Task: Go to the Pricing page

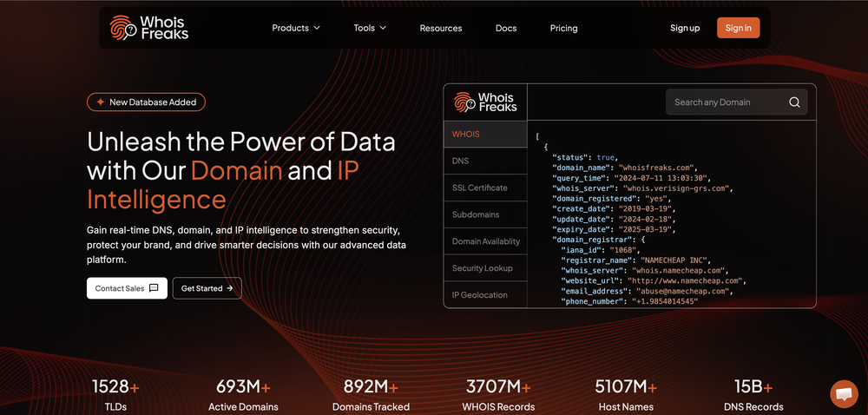Action: (x=563, y=29)
